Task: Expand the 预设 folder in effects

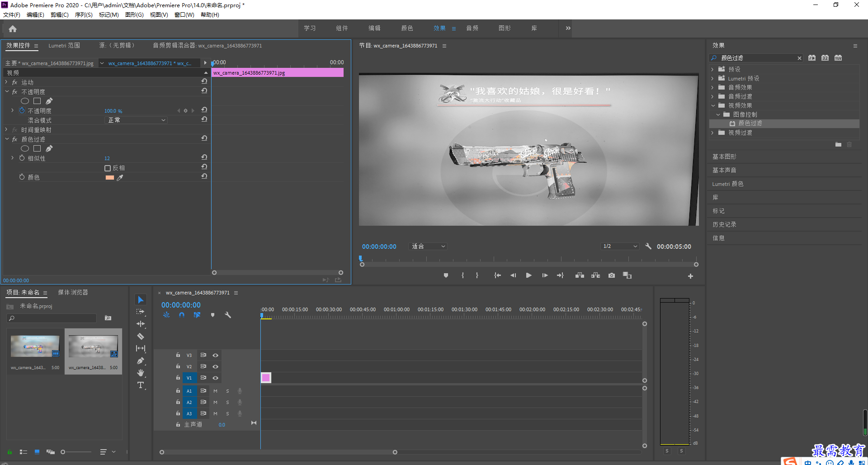Action: click(712, 69)
